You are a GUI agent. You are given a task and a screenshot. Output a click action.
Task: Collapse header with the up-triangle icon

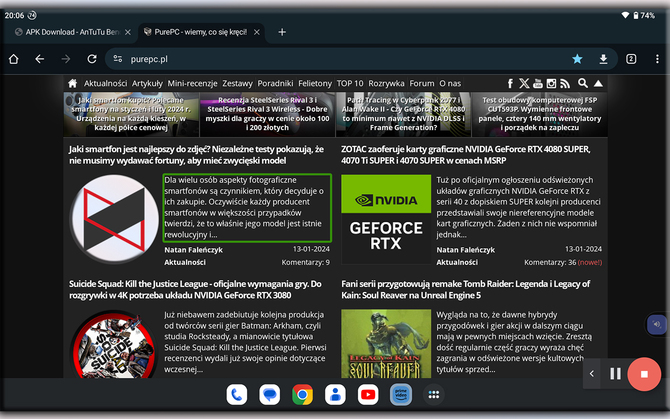(x=598, y=83)
